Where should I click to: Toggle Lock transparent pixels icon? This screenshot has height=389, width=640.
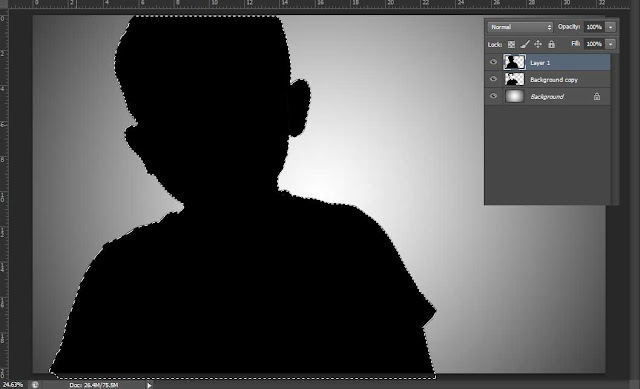click(511, 44)
